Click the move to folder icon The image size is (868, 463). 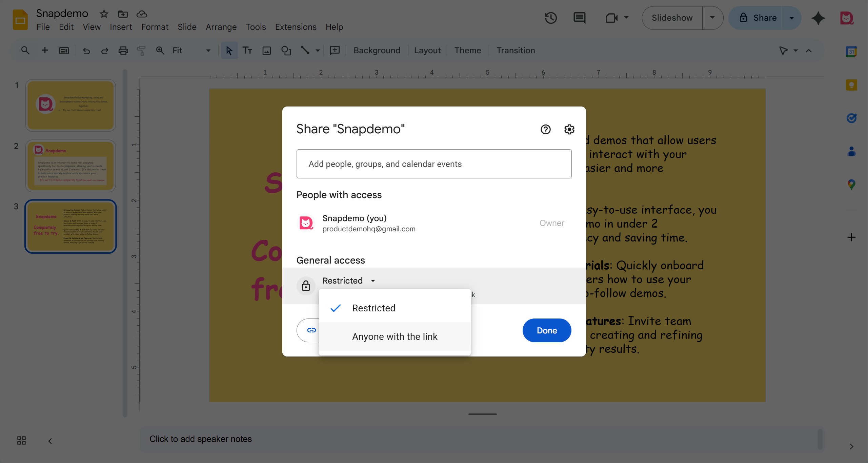pyautogui.click(x=123, y=14)
